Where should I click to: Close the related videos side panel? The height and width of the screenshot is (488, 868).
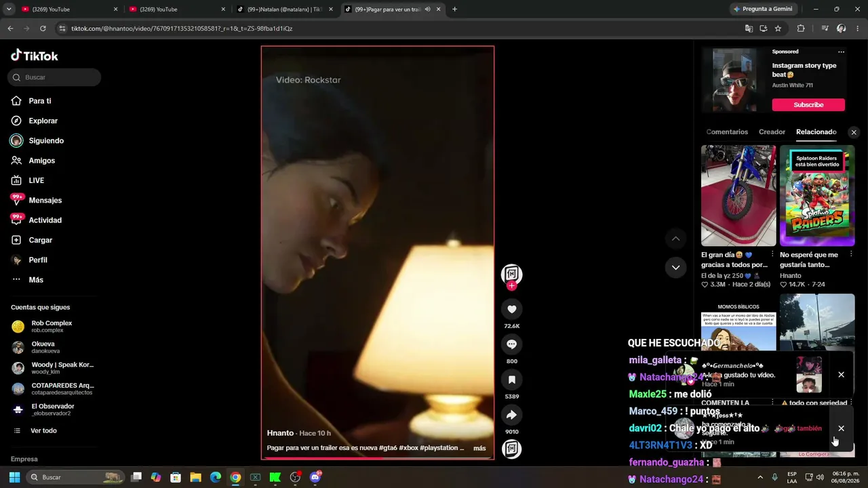tap(854, 133)
